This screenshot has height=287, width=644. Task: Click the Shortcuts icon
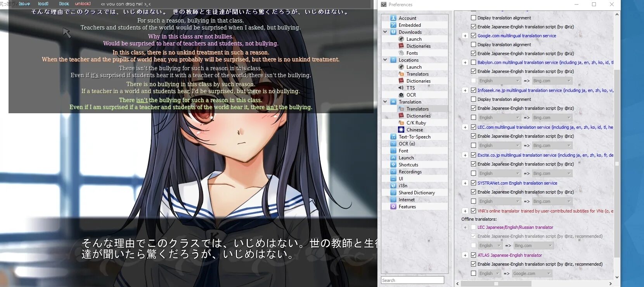393,165
